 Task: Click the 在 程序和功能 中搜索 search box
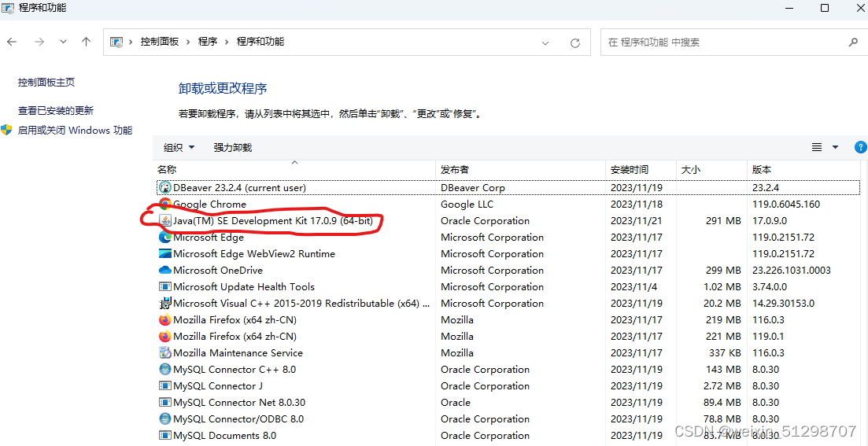(733, 42)
